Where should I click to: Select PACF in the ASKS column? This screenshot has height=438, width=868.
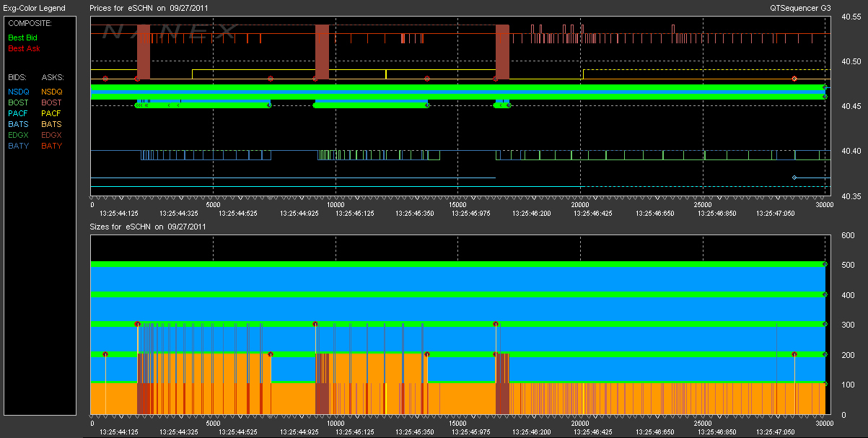point(52,113)
